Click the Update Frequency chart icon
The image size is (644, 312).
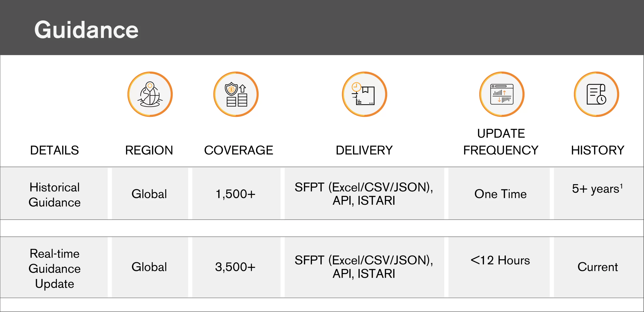(x=502, y=94)
